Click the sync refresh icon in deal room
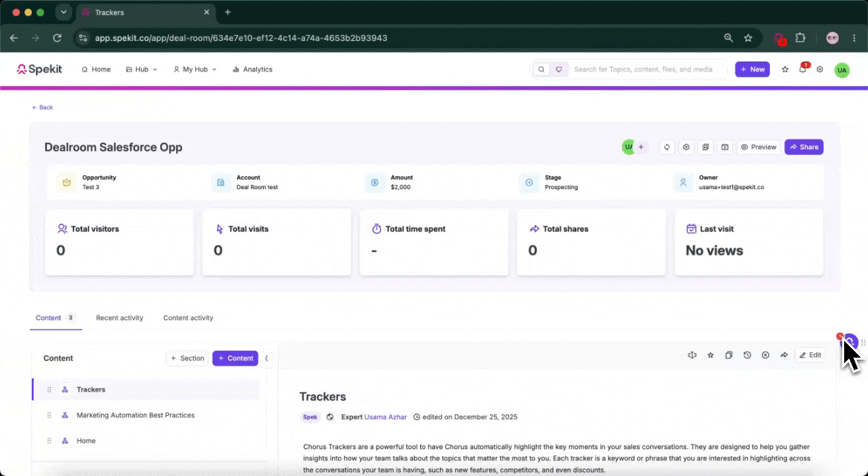868x476 pixels. click(668, 147)
